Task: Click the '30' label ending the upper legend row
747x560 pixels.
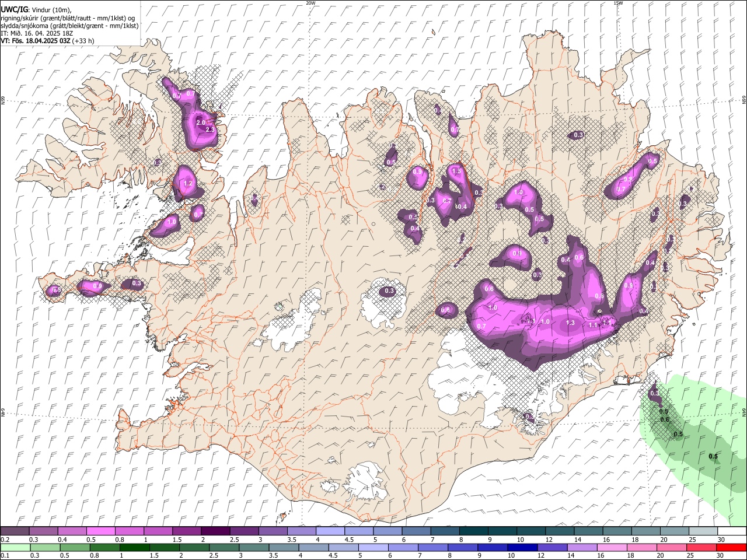Action: click(721, 540)
